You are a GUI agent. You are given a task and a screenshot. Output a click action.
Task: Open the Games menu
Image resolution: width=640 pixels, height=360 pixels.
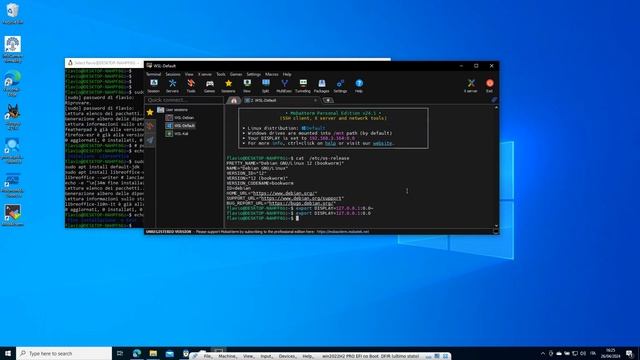click(236, 74)
